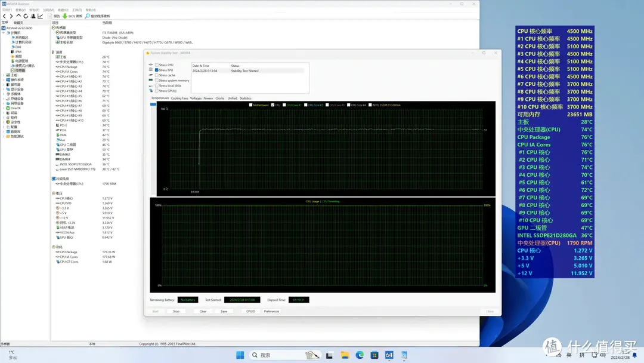
Task: Enable the Stress system memory checkbox
Action: (x=156, y=80)
